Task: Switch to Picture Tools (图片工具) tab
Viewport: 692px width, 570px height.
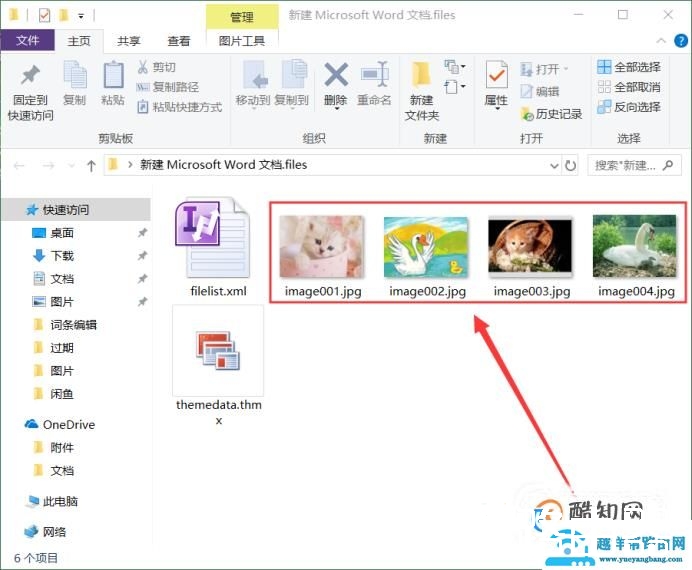Action: [x=242, y=41]
